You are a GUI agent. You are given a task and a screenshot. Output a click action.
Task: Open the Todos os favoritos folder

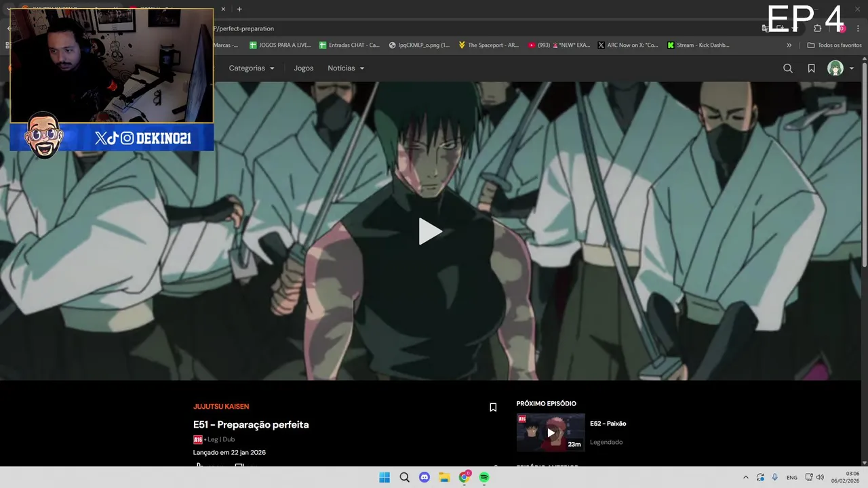pos(834,45)
